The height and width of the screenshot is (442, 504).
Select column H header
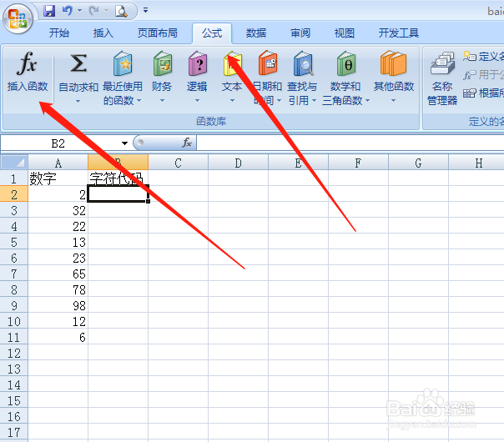(476, 163)
